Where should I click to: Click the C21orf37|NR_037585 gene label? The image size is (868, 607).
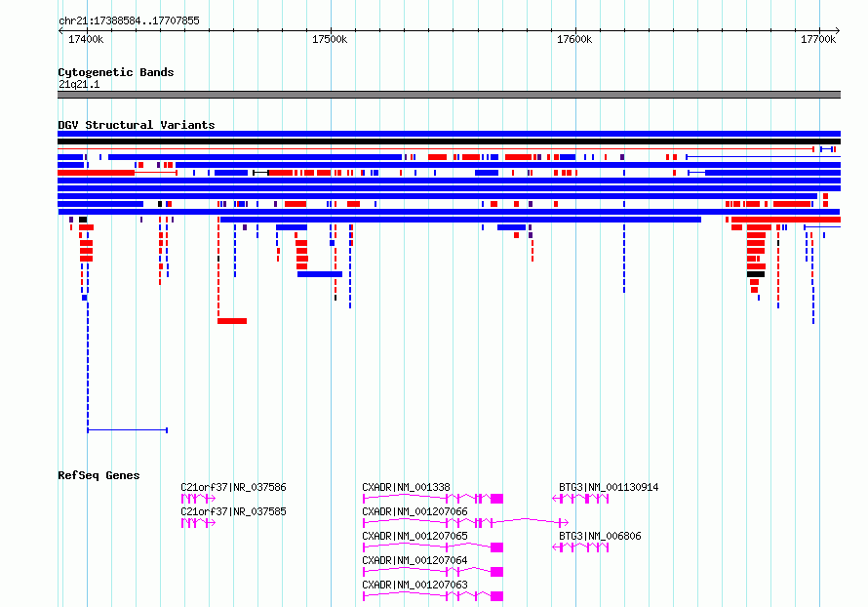[x=234, y=511]
